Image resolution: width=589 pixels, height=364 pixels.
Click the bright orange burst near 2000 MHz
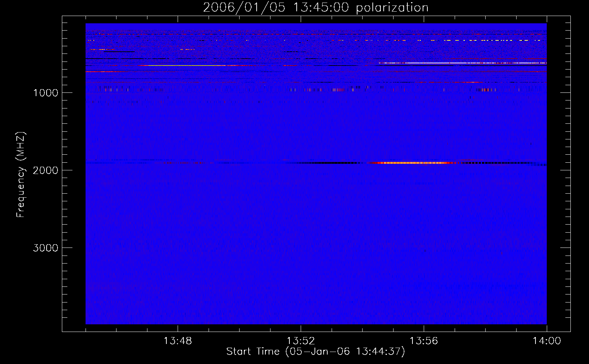click(413, 163)
